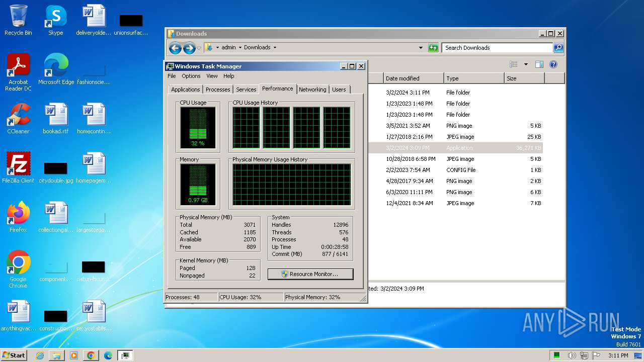Switch to the Processes tab

coord(218,89)
